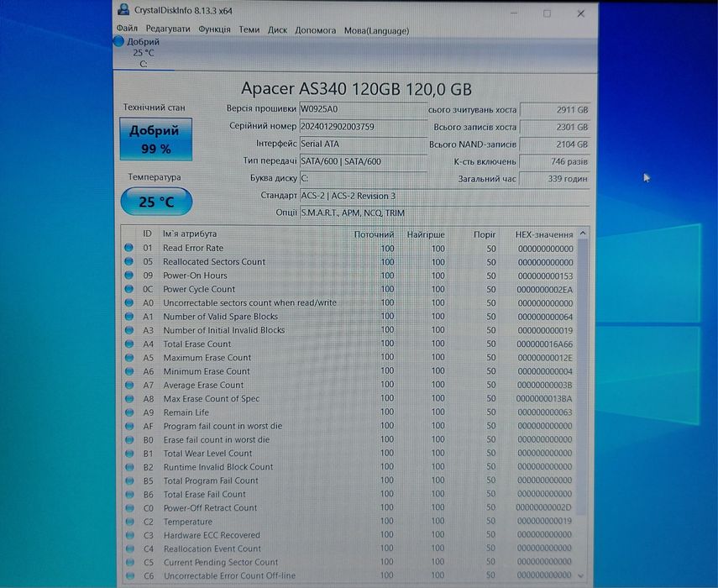Click the Поточний column header
Viewport: 718px width, 588px height.
(x=374, y=234)
